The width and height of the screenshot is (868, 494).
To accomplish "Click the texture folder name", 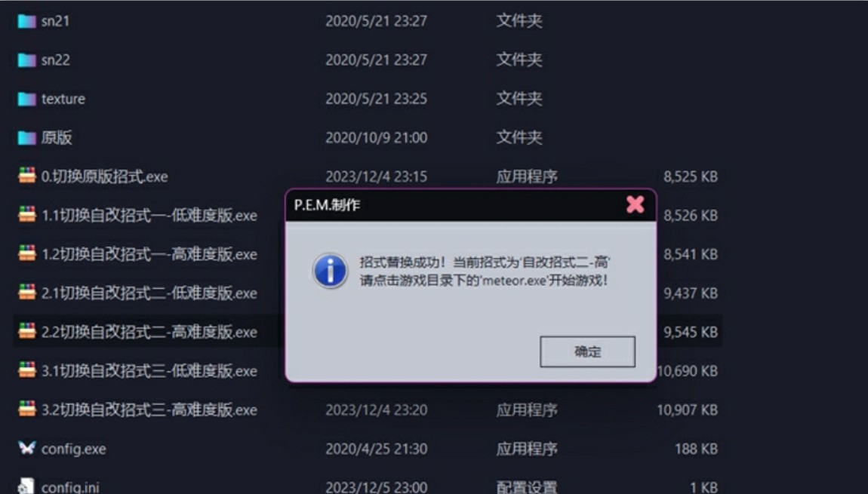I will coord(63,99).
